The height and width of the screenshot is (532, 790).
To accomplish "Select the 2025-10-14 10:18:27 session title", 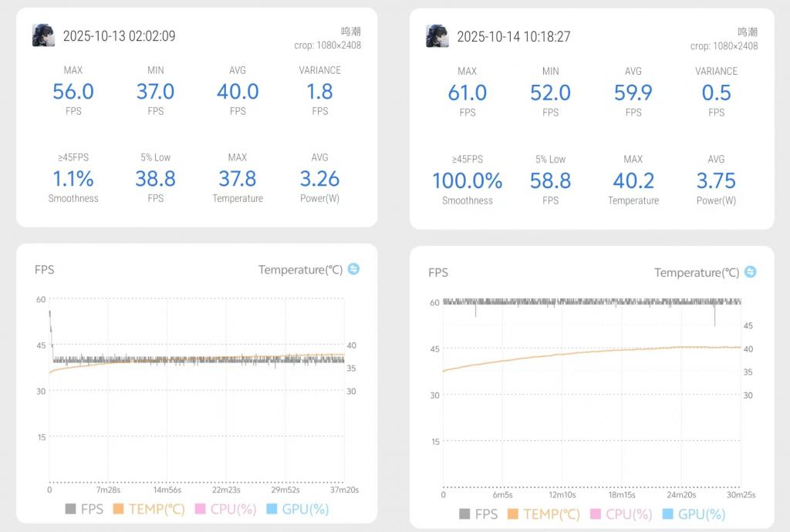I will (x=512, y=37).
